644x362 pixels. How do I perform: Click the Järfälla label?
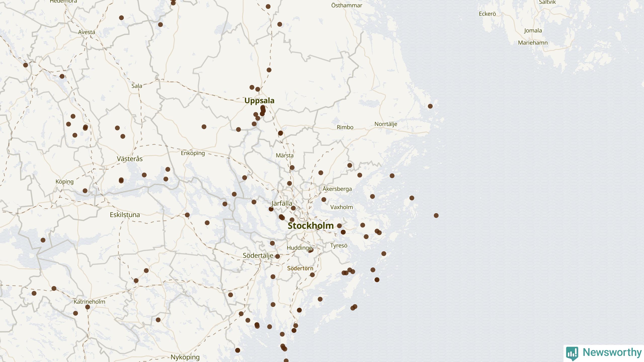point(282,203)
